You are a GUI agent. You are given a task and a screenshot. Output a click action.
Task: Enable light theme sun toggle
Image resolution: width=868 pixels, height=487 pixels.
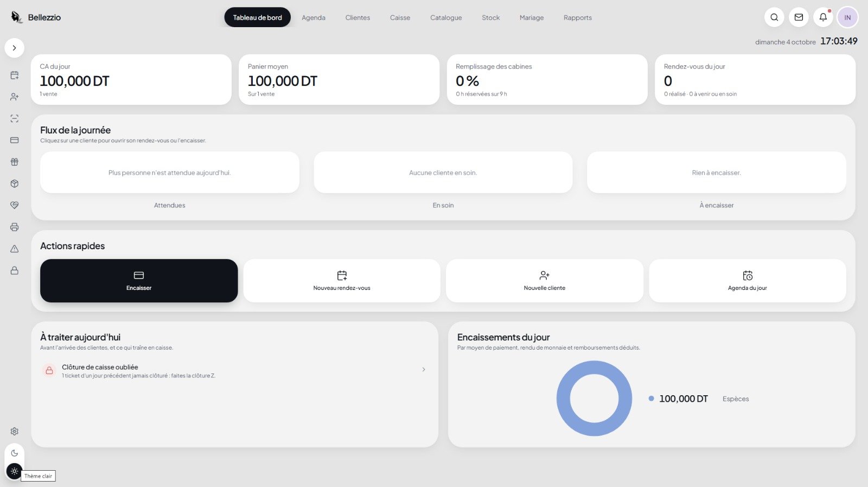[15, 471]
